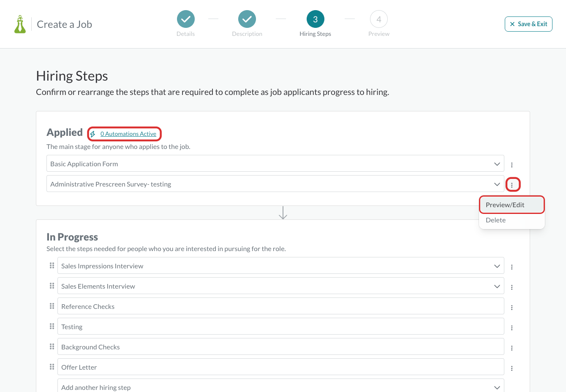The image size is (566, 392).
Task: Click the Save & Exit button
Action: (528, 24)
